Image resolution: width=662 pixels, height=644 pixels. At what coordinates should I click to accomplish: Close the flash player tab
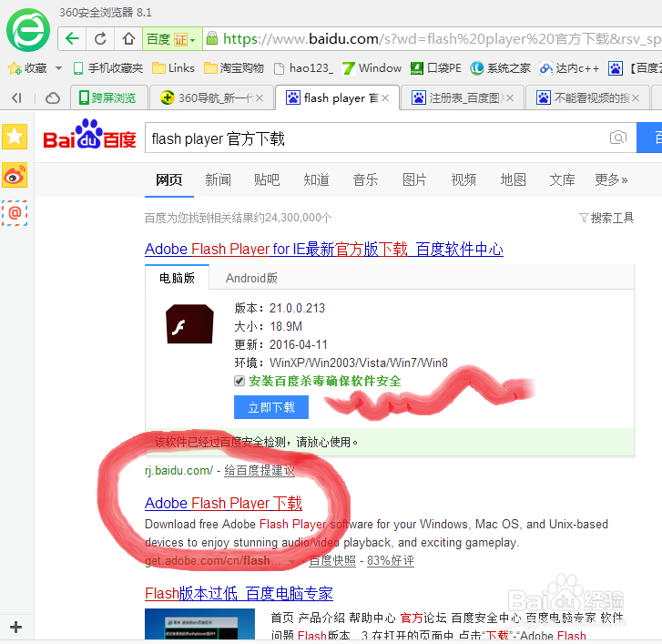[385, 98]
